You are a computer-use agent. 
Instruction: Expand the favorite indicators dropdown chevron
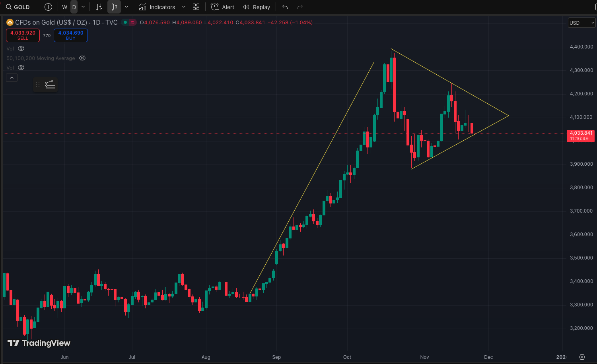coord(183,7)
